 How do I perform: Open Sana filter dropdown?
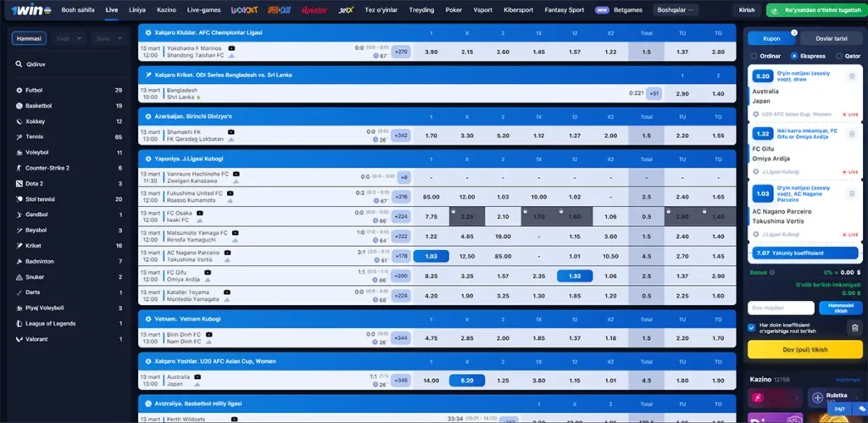pos(108,38)
